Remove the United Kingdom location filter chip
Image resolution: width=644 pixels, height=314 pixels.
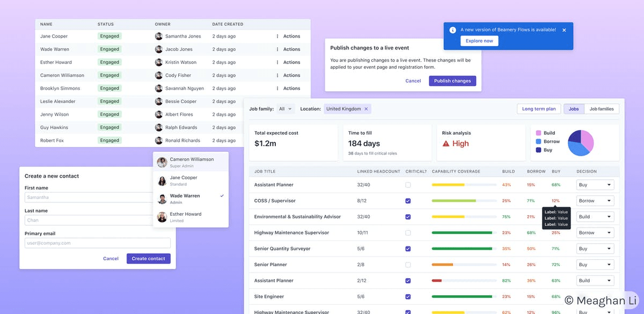366,109
